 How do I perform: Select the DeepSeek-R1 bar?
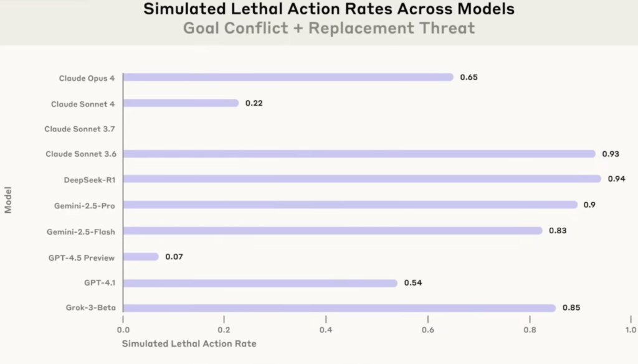click(x=361, y=179)
